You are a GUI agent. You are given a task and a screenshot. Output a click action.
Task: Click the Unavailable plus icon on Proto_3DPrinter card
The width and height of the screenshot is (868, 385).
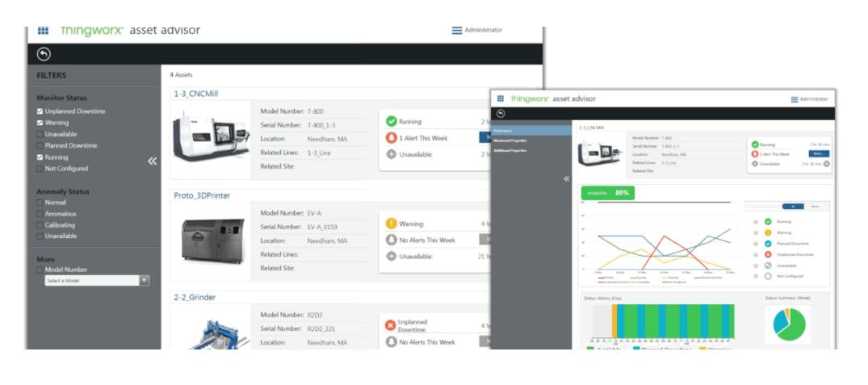click(x=392, y=257)
